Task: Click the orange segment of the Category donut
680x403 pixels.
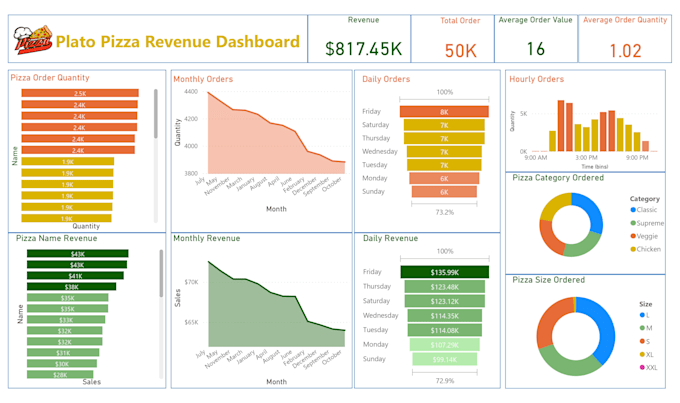Action: (x=548, y=237)
